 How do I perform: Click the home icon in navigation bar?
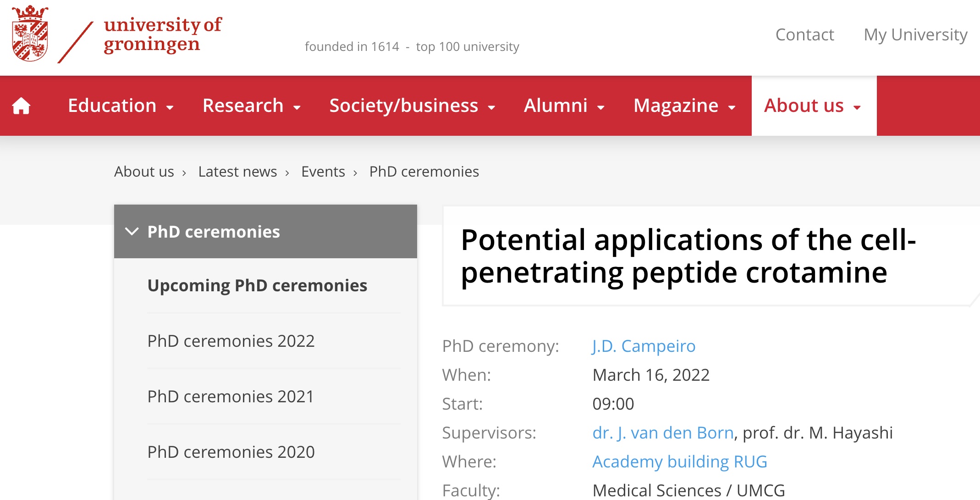click(x=21, y=106)
